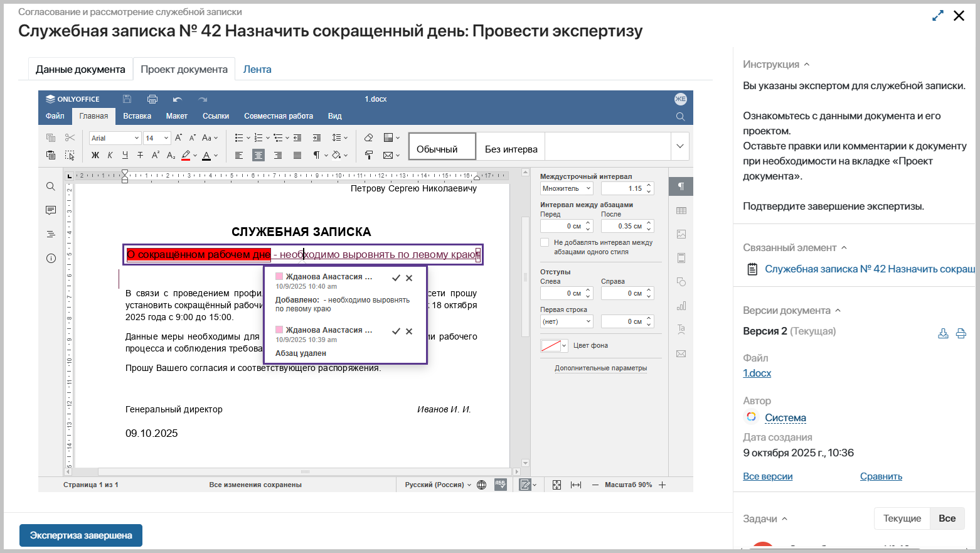This screenshot has width=980, height=553.
Task: Open the 'Вставка' ribbon tab
Action: (137, 116)
